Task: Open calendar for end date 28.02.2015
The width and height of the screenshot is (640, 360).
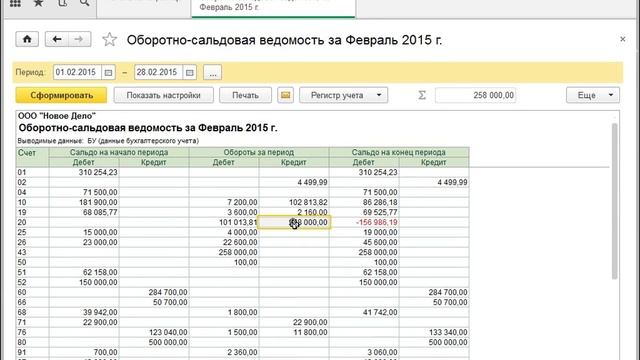Action: [x=189, y=73]
